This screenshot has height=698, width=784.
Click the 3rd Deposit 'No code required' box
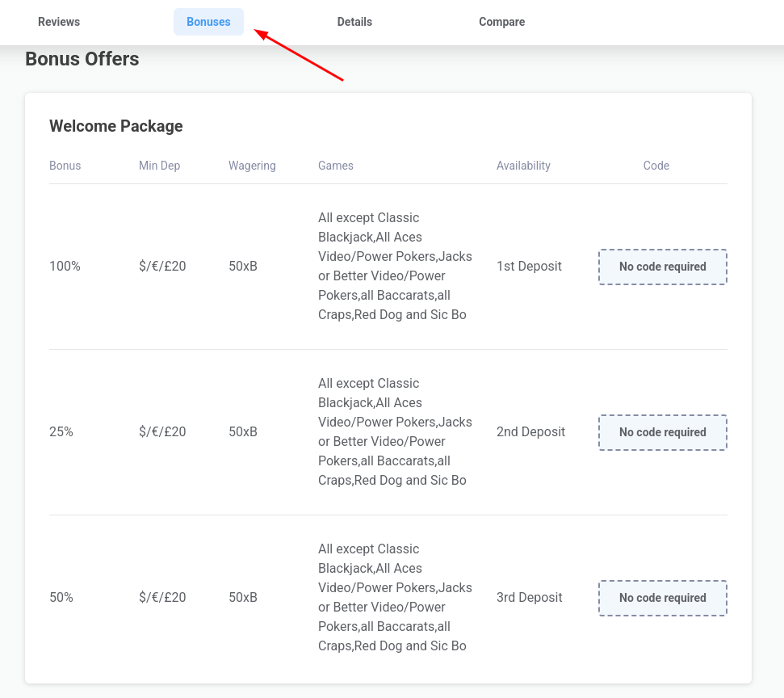(x=662, y=598)
